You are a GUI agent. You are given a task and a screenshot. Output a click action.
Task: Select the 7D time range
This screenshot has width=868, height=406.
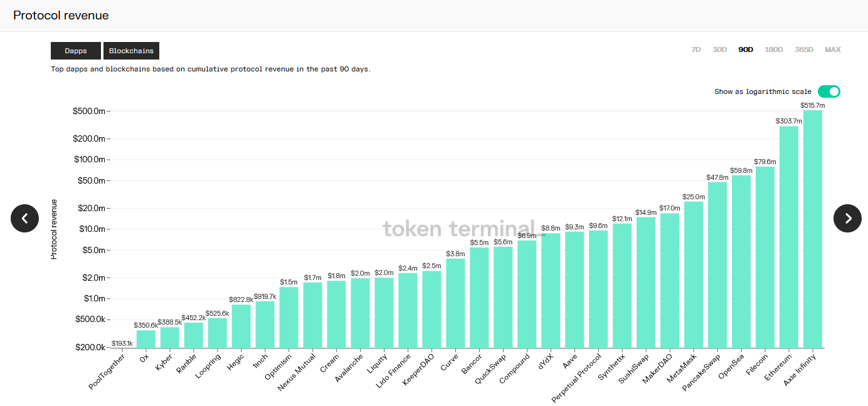click(696, 49)
